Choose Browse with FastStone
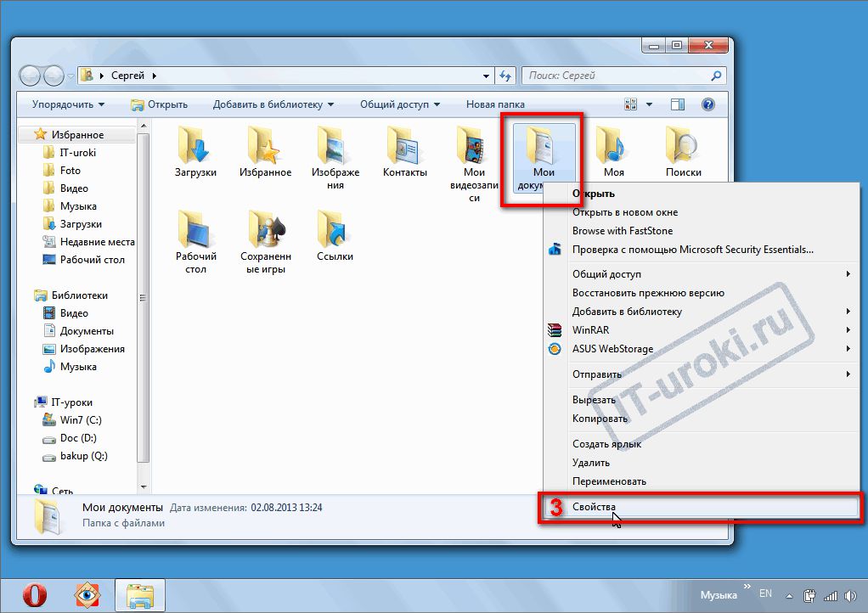Viewport: 868px width, 613px height. click(x=702, y=231)
